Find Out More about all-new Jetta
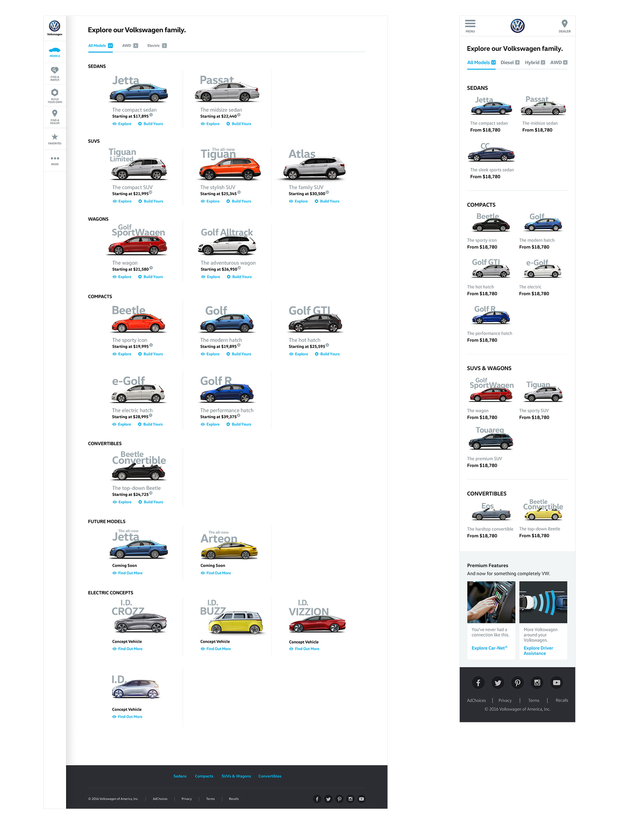620x840 pixels. click(x=128, y=573)
